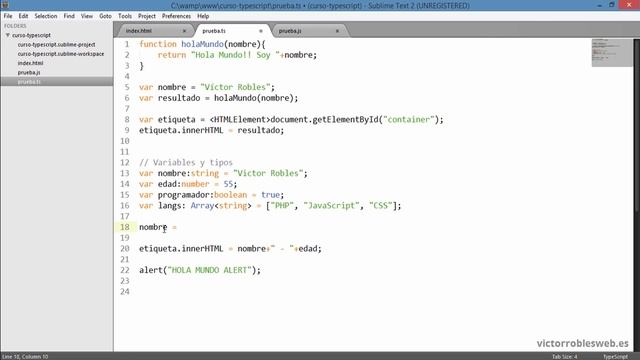Viewport: 640px width, 360px height.
Task: Click the Line/Column indicator in status bar
Action: (25, 356)
